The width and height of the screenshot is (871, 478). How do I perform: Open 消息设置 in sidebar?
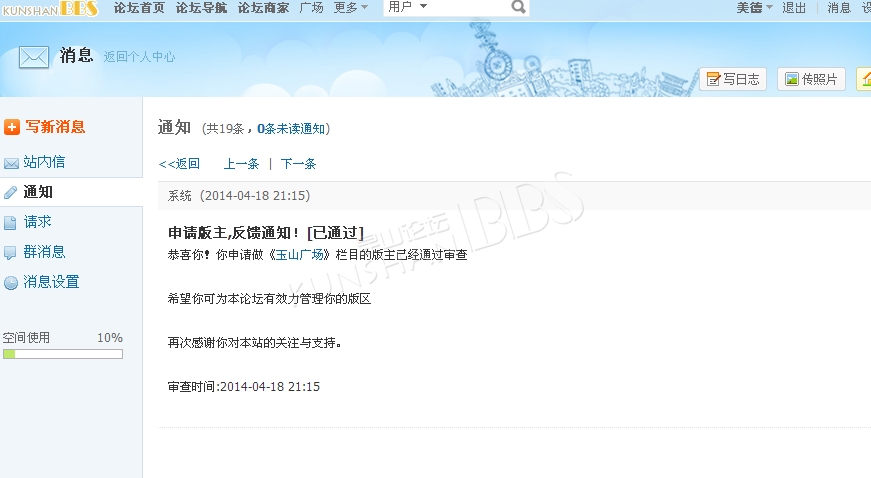click(x=51, y=282)
